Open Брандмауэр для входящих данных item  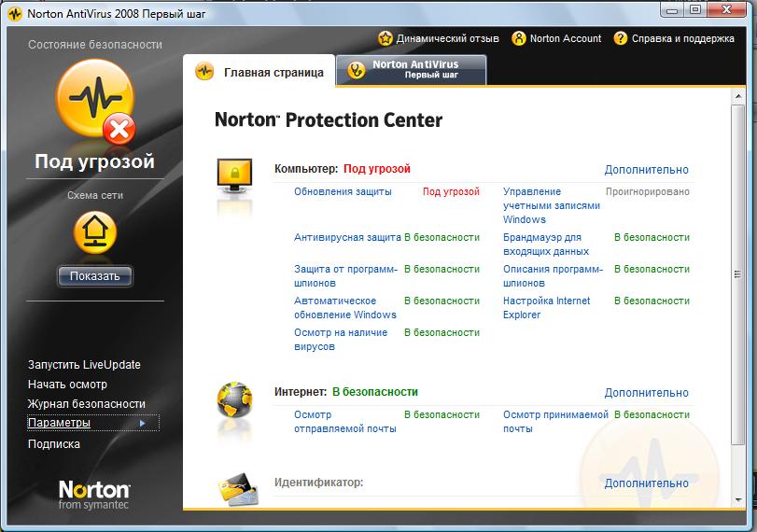pos(546,245)
